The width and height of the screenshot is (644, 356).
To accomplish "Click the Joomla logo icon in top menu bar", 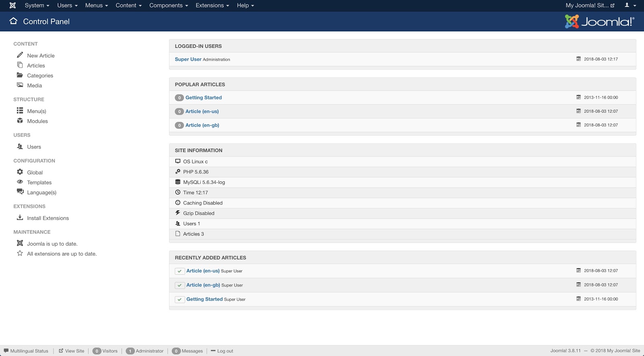I will (x=12, y=5).
